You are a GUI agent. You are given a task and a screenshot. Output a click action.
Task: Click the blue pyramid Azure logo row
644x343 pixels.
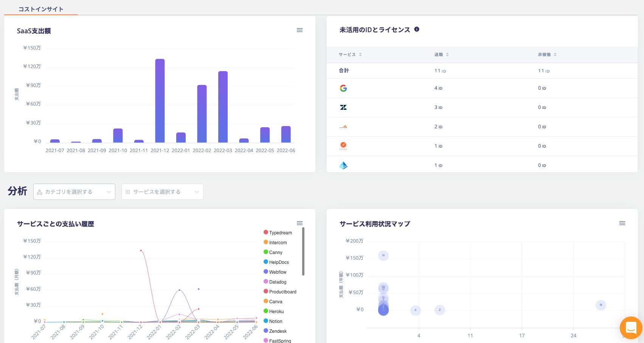coord(343,165)
